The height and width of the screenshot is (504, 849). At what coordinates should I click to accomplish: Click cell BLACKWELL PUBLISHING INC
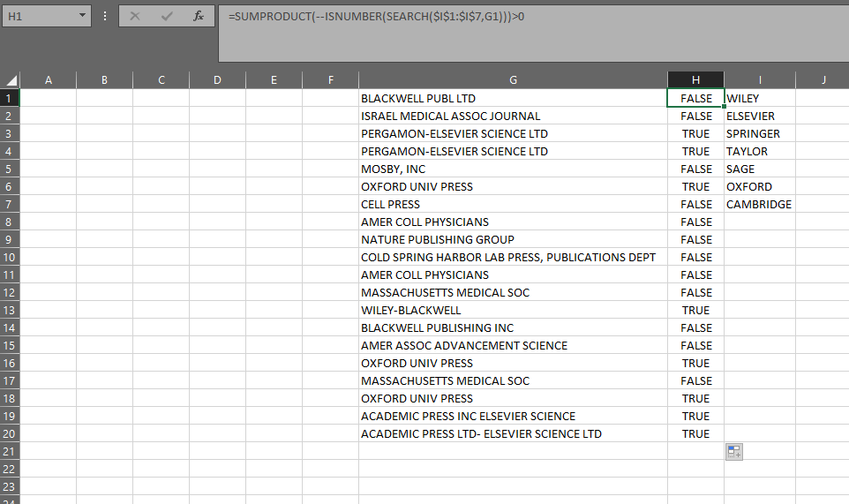coord(513,328)
